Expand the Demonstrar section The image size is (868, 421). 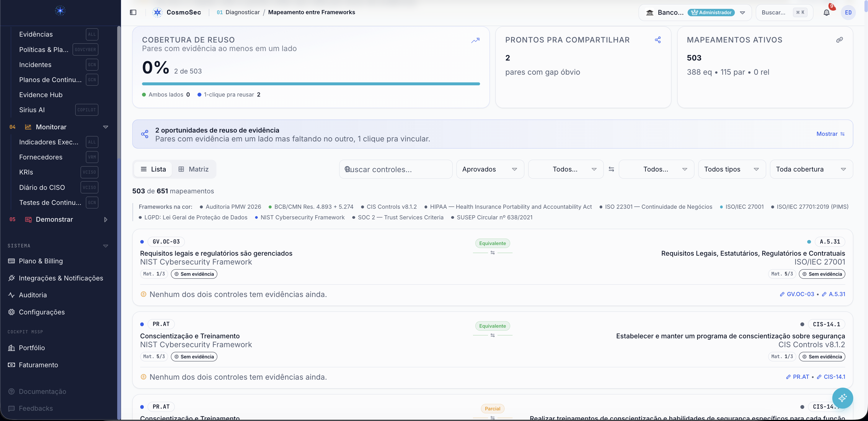(105, 219)
